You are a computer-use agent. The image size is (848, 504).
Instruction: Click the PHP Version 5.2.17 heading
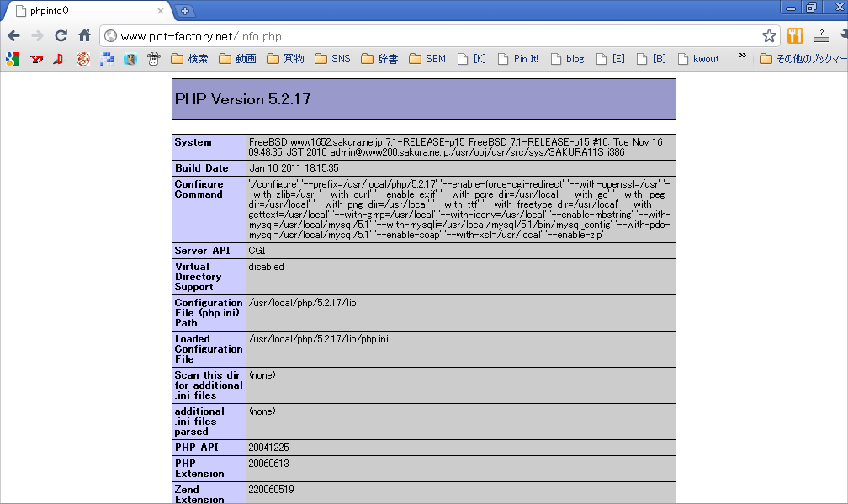242,99
